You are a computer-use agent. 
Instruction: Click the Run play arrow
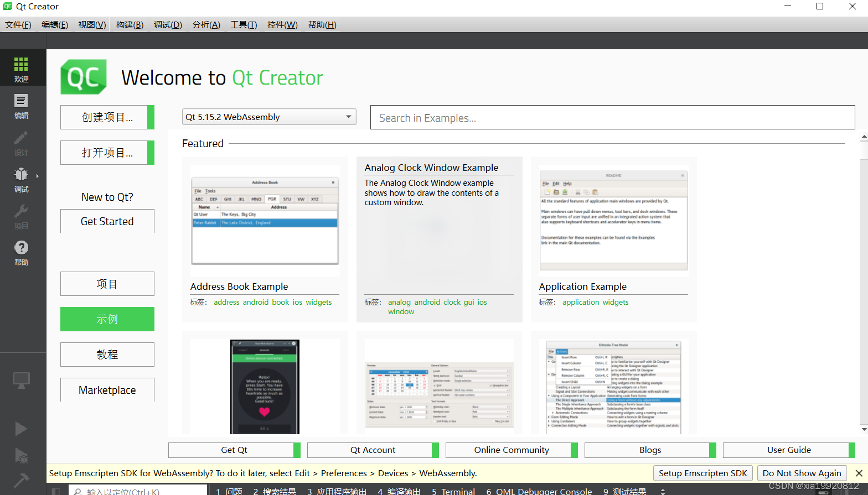[21, 429]
